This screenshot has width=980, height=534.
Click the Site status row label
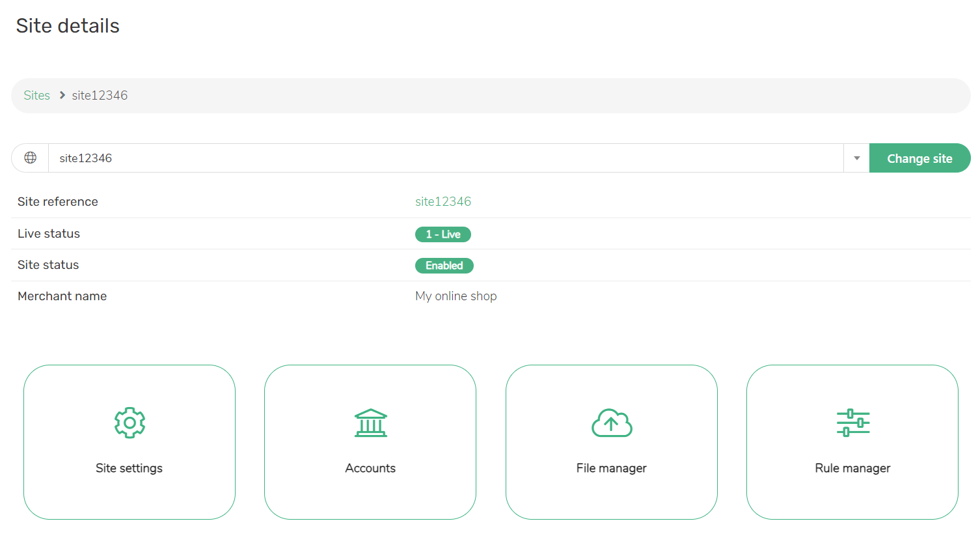[x=48, y=265]
